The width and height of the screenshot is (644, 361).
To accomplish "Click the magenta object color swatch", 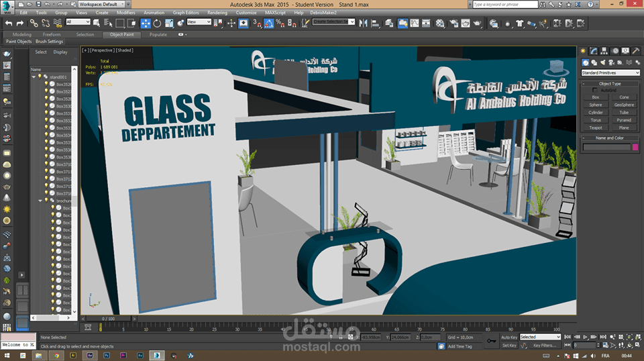I will click(635, 147).
